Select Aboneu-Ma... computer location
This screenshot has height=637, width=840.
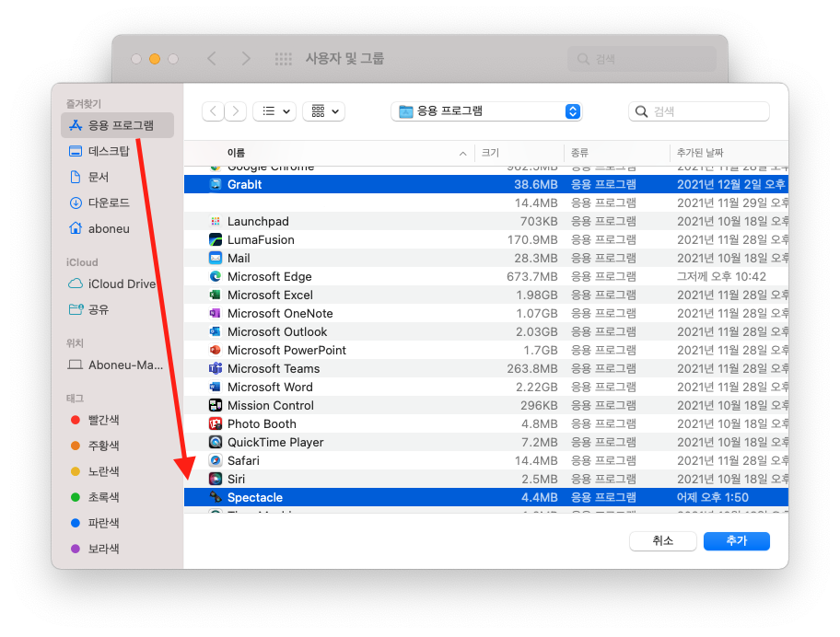point(115,365)
